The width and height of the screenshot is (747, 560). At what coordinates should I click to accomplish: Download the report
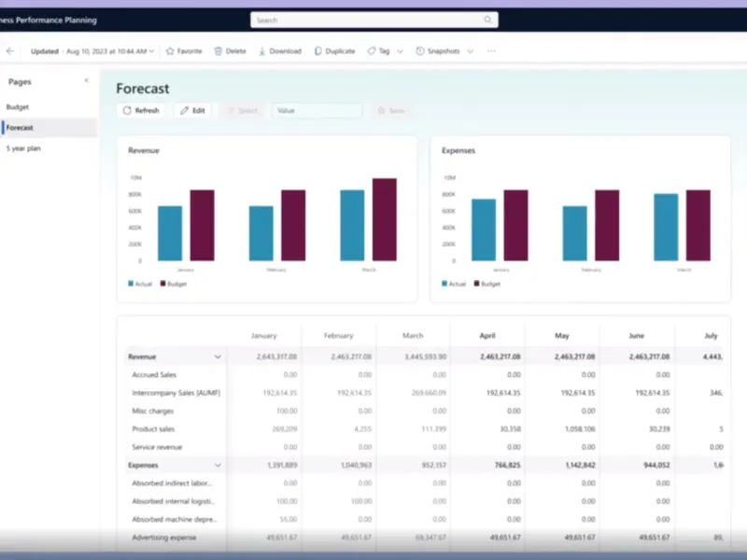[279, 51]
